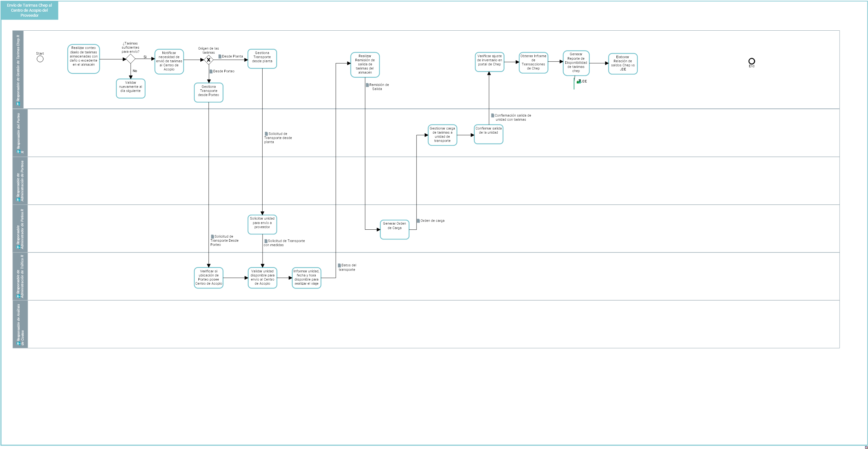Click the 'Desde Porteo' label

pos(224,71)
